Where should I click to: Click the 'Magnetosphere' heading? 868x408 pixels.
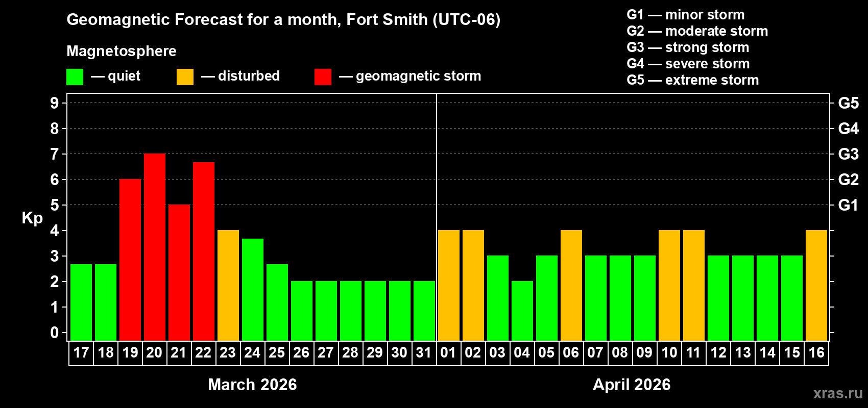[122, 51]
